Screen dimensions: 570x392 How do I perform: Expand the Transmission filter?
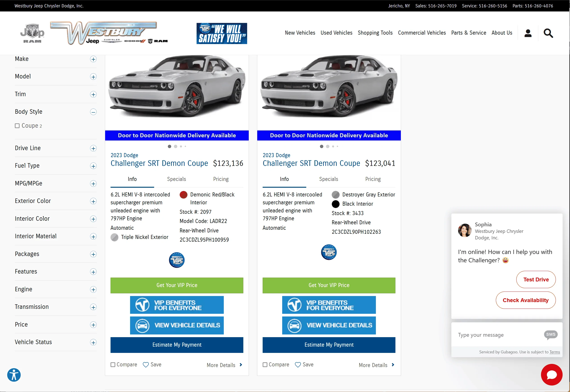tap(93, 307)
